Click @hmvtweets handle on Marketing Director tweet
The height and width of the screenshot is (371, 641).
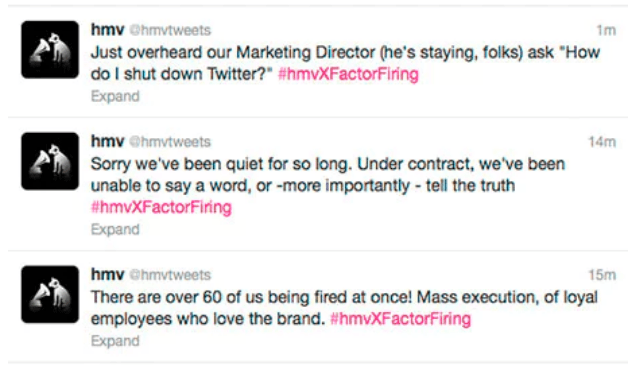pos(170,30)
